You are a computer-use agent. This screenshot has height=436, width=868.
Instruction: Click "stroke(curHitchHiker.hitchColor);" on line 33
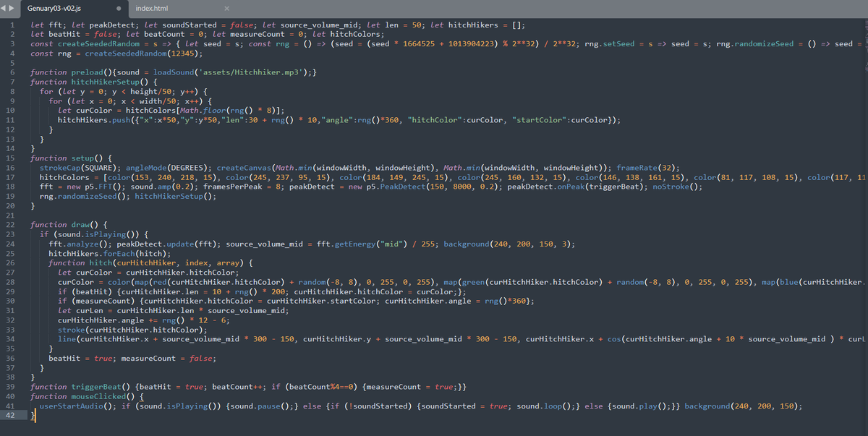[x=132, y=329]
